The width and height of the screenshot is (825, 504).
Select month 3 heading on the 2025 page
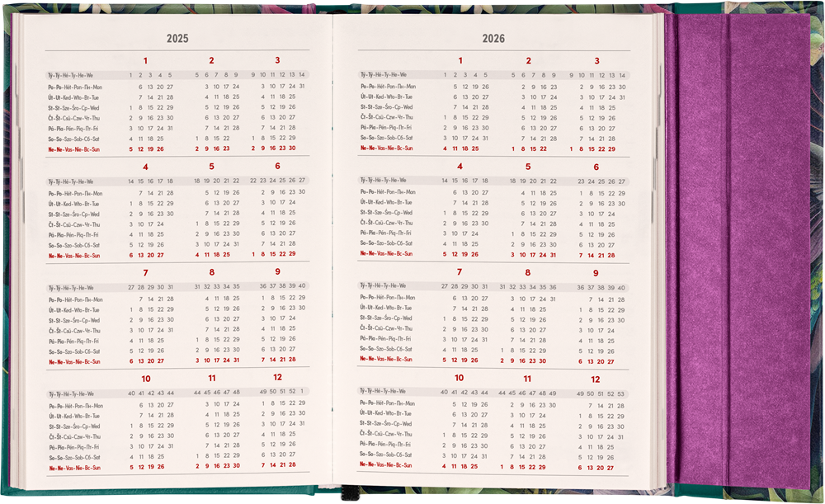(x=277, y=60)
